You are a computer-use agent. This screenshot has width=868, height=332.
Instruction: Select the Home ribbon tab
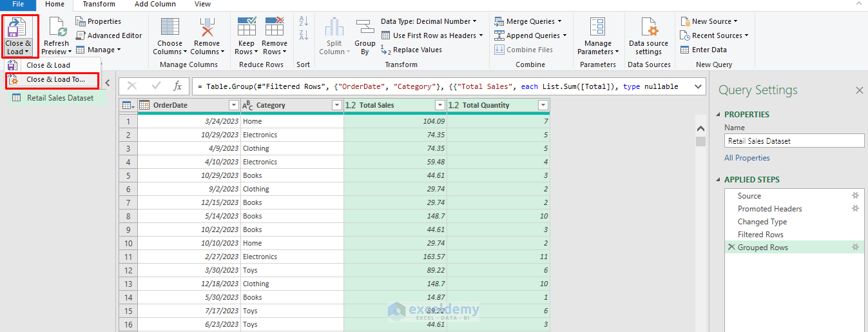click(55, 5)
